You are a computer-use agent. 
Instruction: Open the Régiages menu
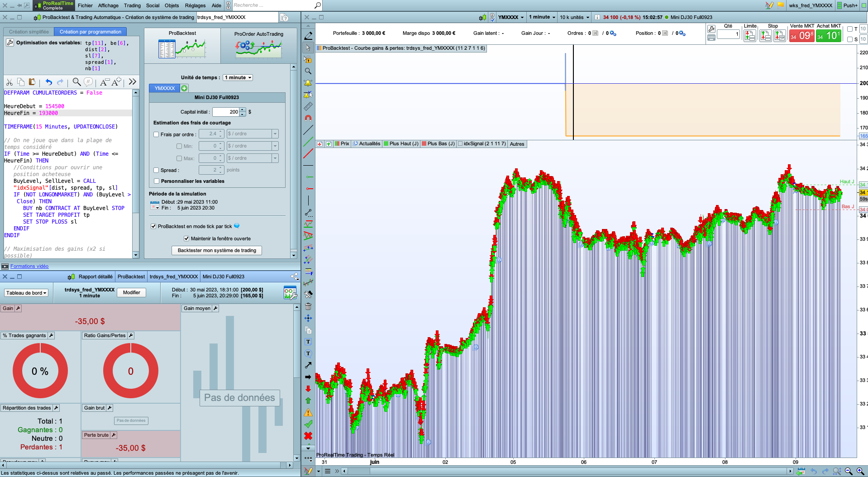point(195,5)
